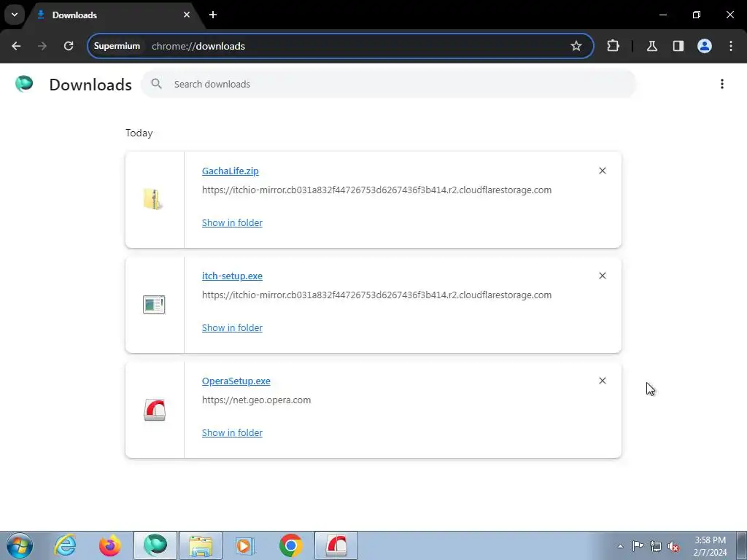Toggle the browser side panel icon
This screenshot has height=560, width=747.
point(678,46)
